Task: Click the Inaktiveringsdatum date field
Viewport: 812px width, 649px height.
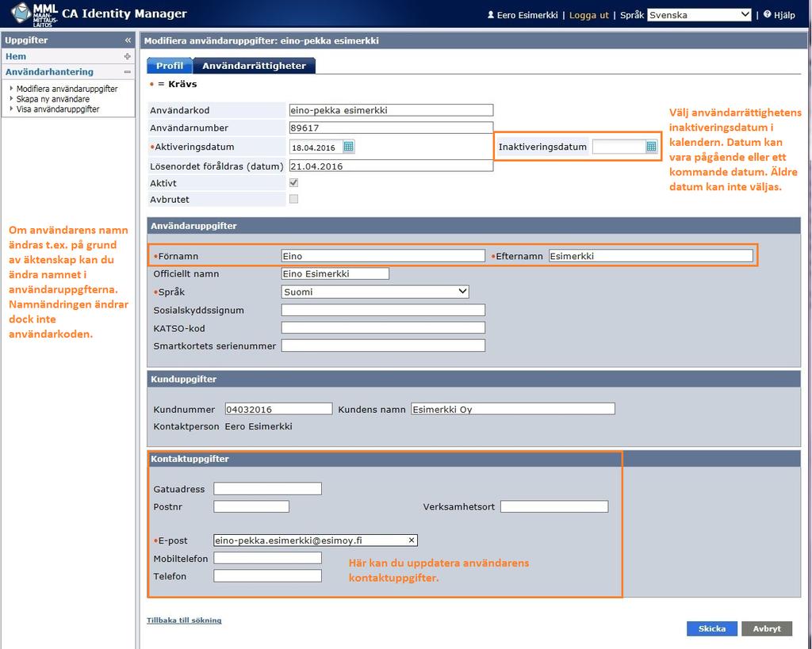Action: (619, 147)
